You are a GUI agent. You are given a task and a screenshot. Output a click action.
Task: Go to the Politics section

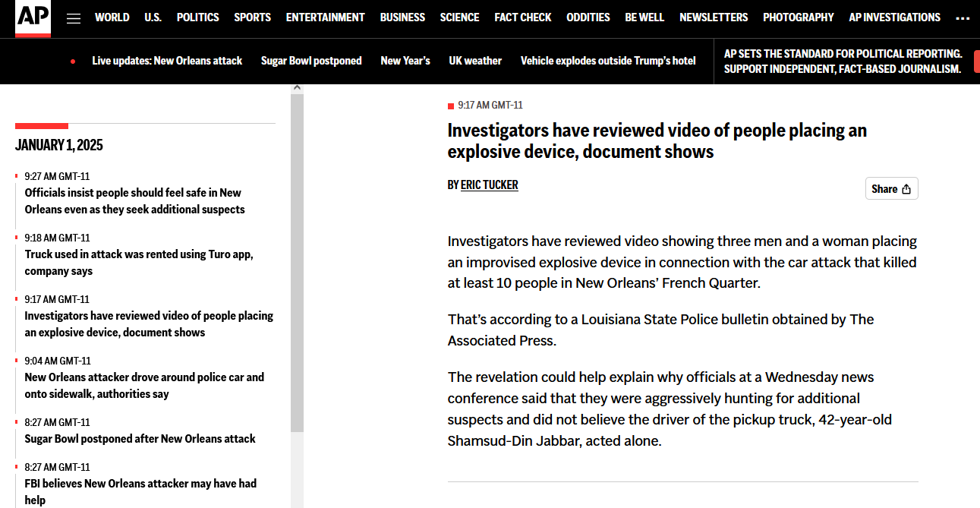tap(197, 17)
